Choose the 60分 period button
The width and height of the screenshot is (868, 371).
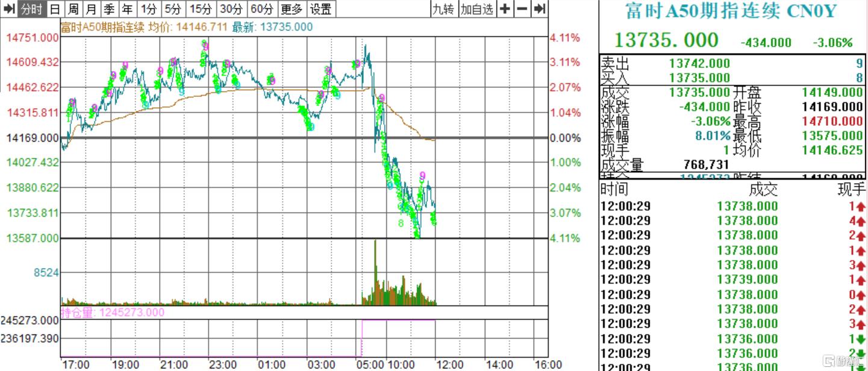pos(261,9)
